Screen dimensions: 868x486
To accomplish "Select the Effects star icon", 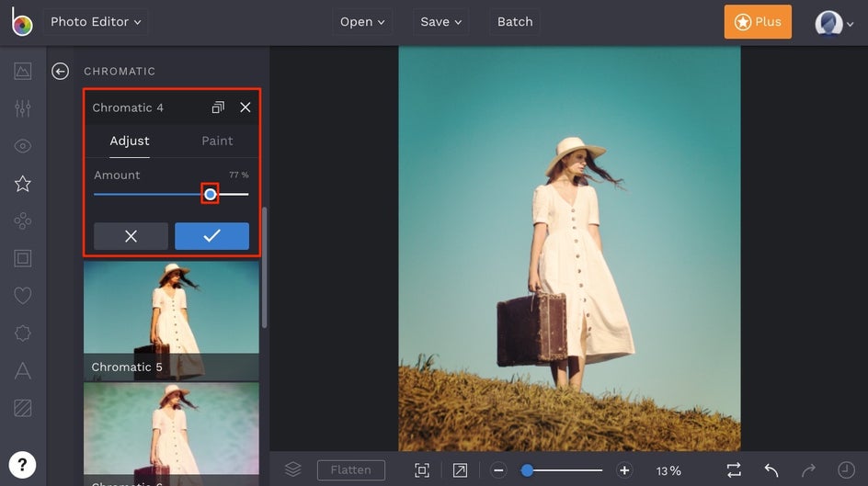I will pyautogui.click(x=23, y=184).
